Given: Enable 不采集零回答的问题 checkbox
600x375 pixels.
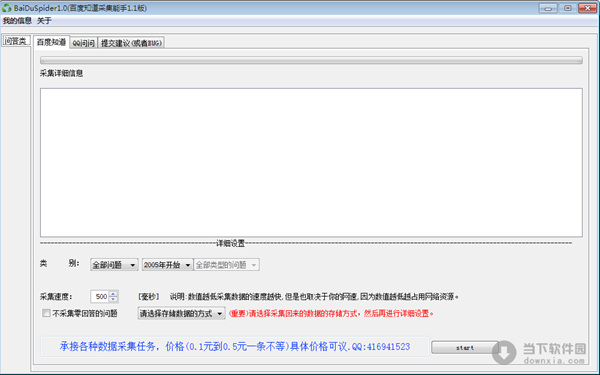Looking at the screenshot, I should [46, 313].
